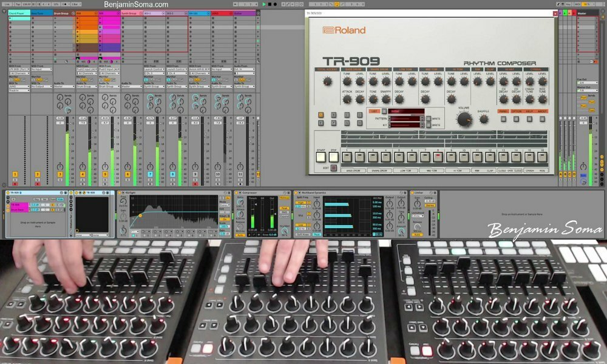Open the Chord Player MIDI To JUNO dropdown
The width and height of the screenshot is (607, 364).
[x=19, y=86]
